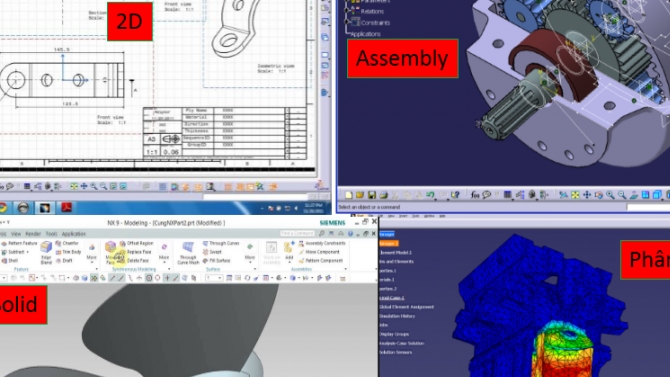Click Fit All In icon in 2D drafting toolbar
670x377 pixels.
click(x=74, y=186)
